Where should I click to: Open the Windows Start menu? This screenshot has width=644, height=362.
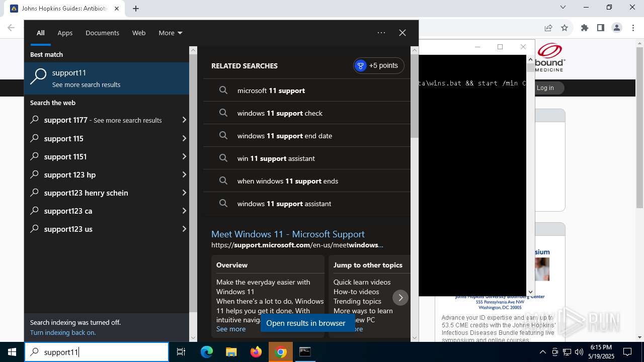pyautogui.click(x=12, y=352)
